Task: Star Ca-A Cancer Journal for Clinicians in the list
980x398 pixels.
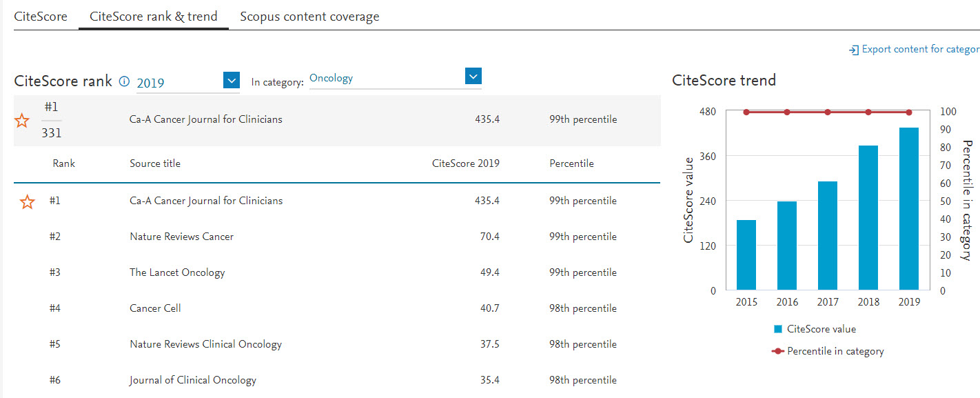Action: (26, 201)
